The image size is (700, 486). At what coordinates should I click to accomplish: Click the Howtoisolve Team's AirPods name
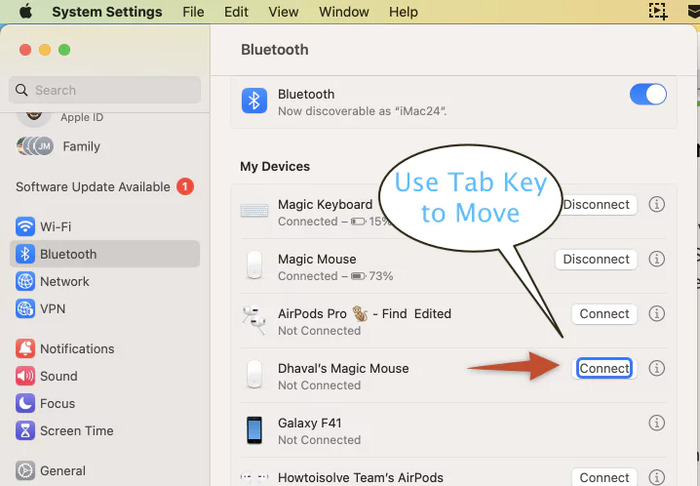(361, 478)
